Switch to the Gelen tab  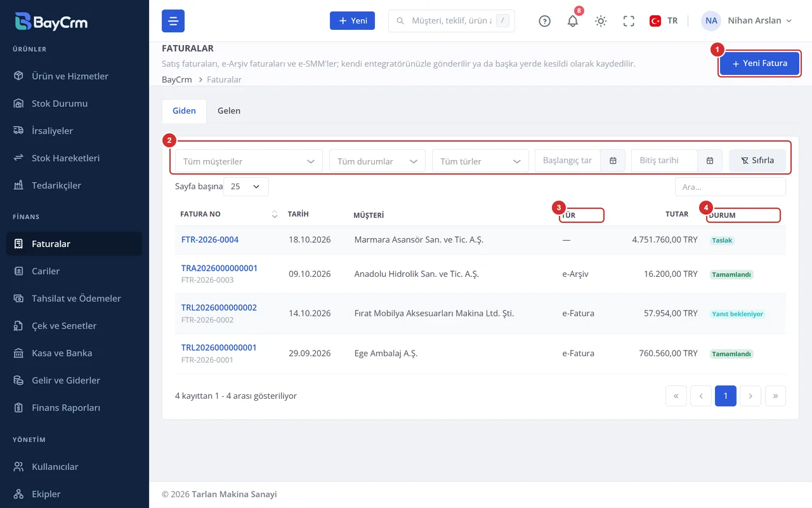pos(229,110)
